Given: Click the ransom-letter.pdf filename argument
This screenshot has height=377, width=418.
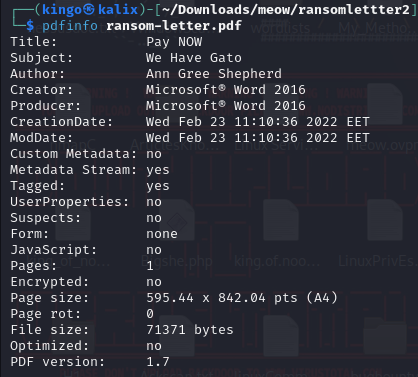Looking at the screenshot, I should coord(174,25).
